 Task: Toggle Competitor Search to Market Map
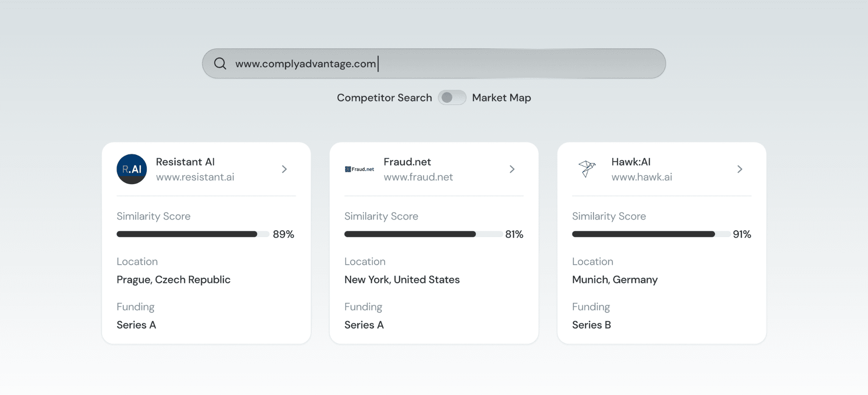click(x=452, y=98)
